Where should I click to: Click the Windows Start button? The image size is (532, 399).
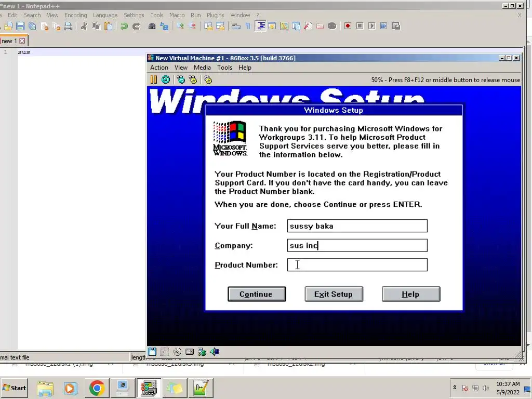pos(14,388)
